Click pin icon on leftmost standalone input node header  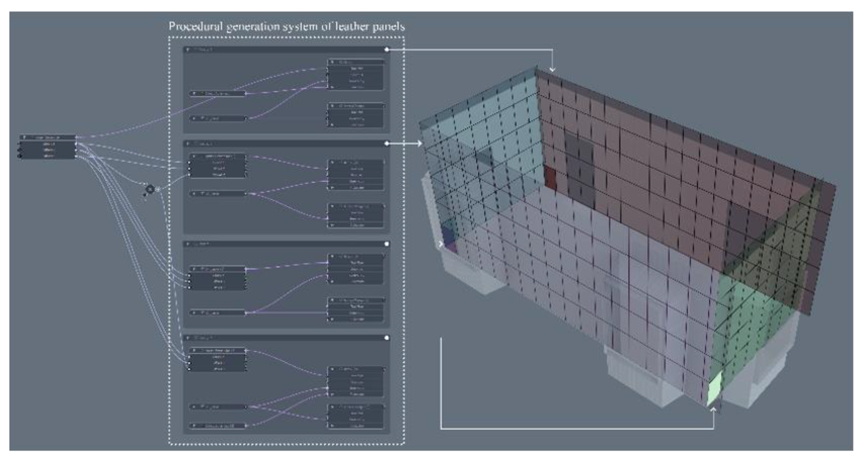(25, 137)
